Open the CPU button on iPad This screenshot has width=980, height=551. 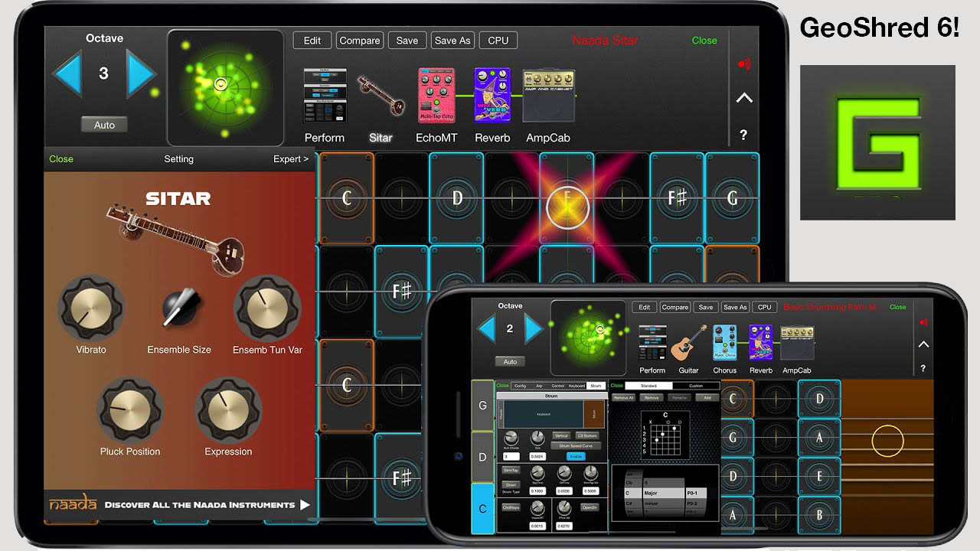(x=498, y=41)
